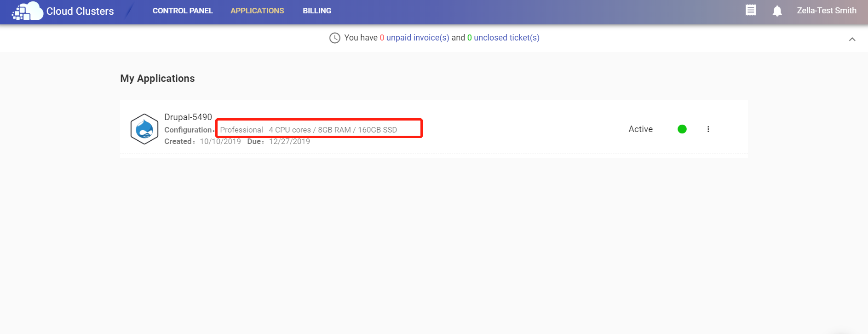This screenshot has height=334, width=868.
Task: Click the My Applications heading
Action: pyautogui.click(x=157, y=78)
